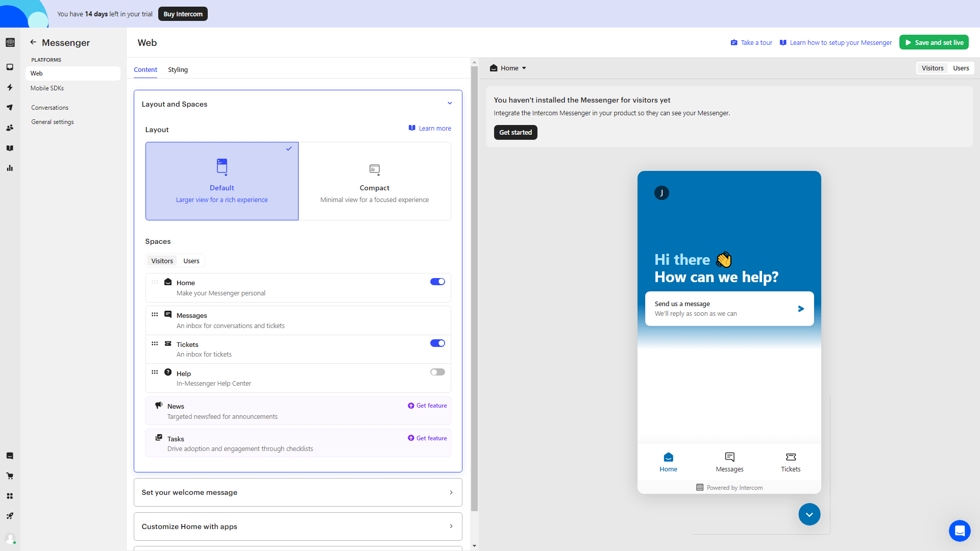Open the Reports bar chart icon
The width and height of the screenshot is (980, 551).
click(10, 168)
